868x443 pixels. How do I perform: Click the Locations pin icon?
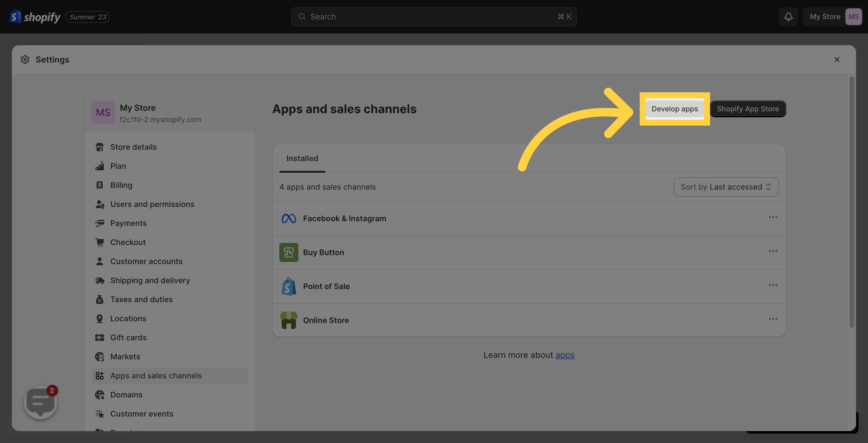(x=99, y=318)
